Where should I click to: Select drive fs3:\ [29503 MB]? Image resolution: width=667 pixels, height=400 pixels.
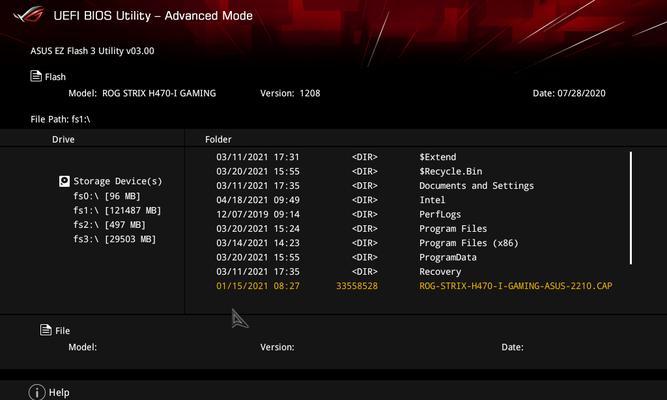114,239
